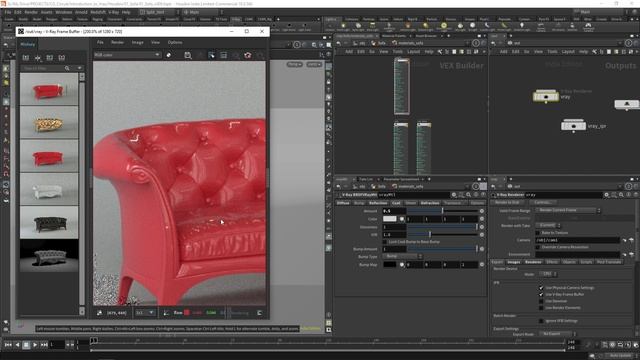Open the Valid Frame Range dropdown

(x=568, y=211)
